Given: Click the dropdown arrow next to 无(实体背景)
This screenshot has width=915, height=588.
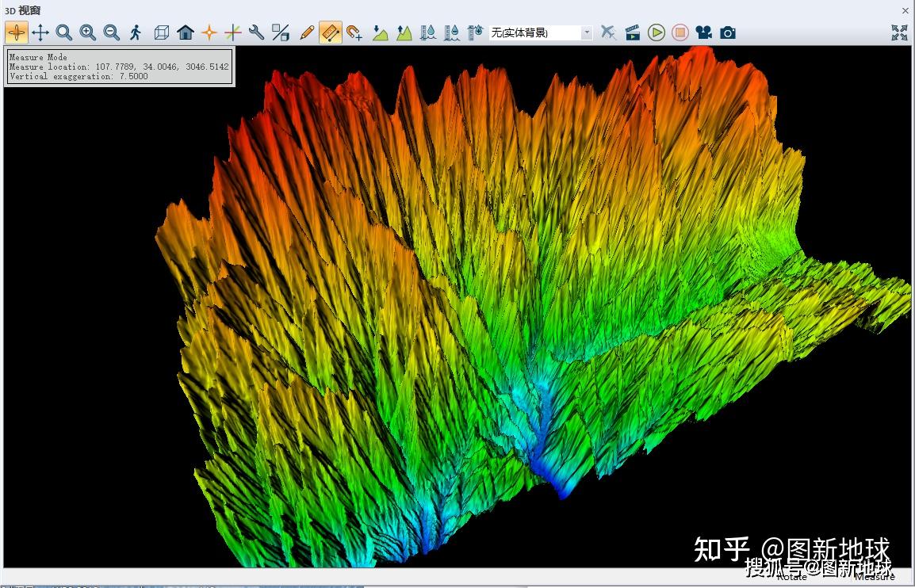Looking at the screenshot, I should (x=587, y=32).
